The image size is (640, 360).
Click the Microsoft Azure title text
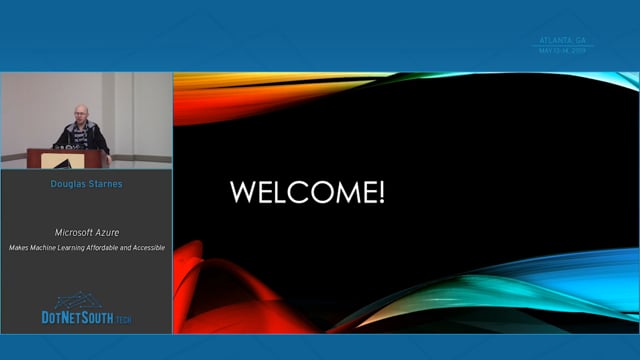[x=87, y=232]
